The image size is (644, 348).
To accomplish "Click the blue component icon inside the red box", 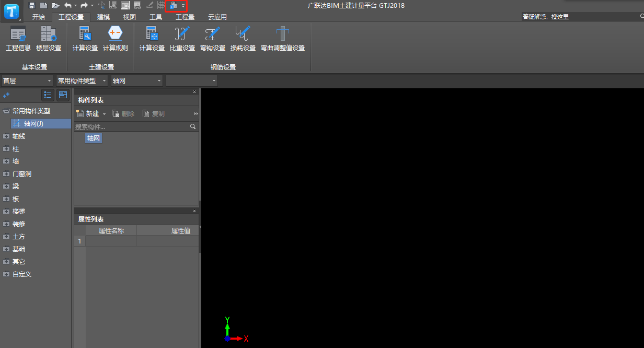I will point(174,5).
